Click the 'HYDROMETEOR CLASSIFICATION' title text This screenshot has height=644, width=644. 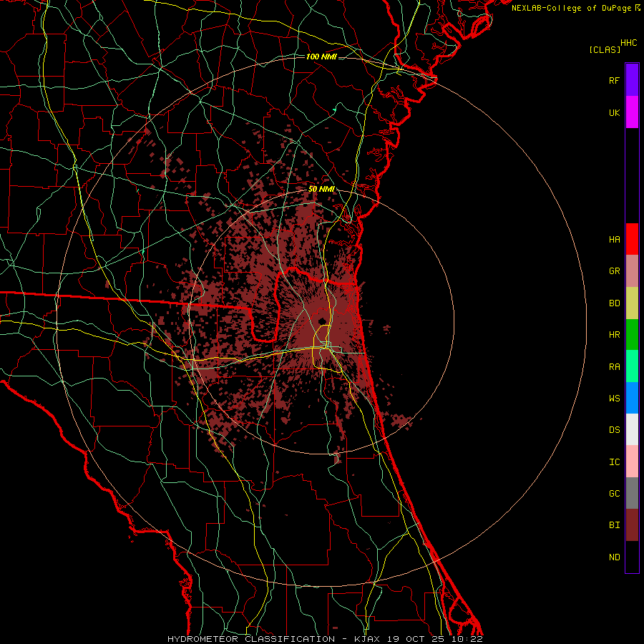pyautogui.click(x=251, y=639)
